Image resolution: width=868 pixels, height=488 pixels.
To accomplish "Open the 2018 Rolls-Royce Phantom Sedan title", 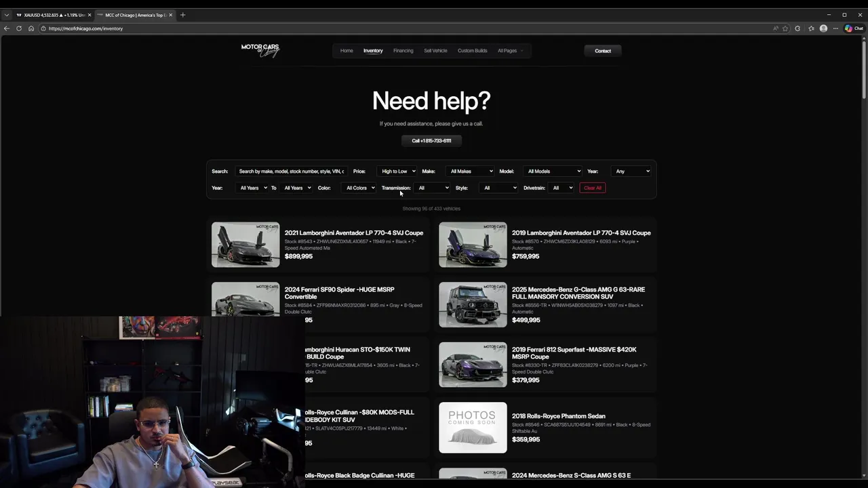I will pos(559,416).
